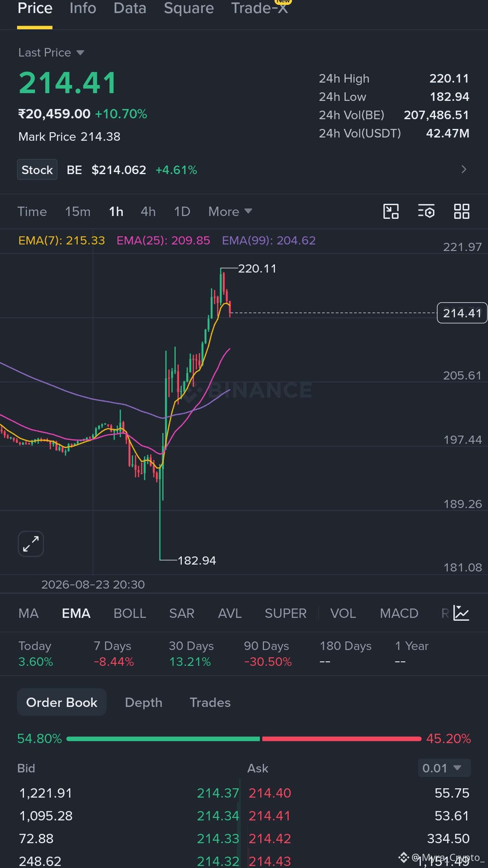Tap the 182.94 low label on chart
Viewport: 488px width, 868px height.
[x=197, y=560]
